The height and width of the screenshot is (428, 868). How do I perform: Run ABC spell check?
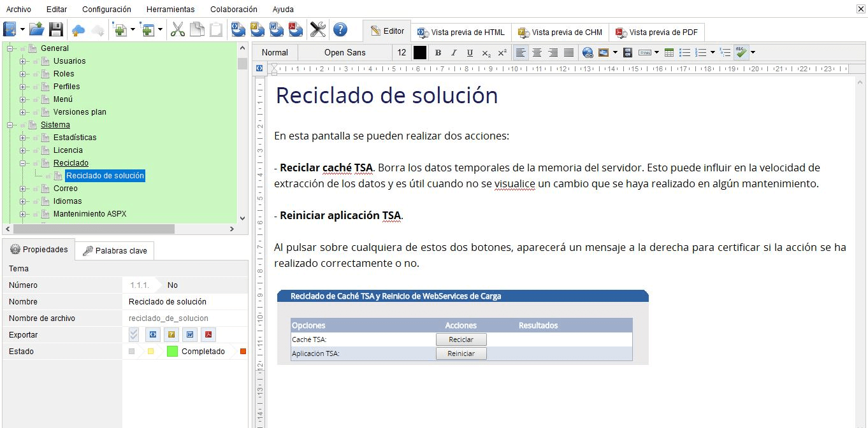click(x=741, y=53)
